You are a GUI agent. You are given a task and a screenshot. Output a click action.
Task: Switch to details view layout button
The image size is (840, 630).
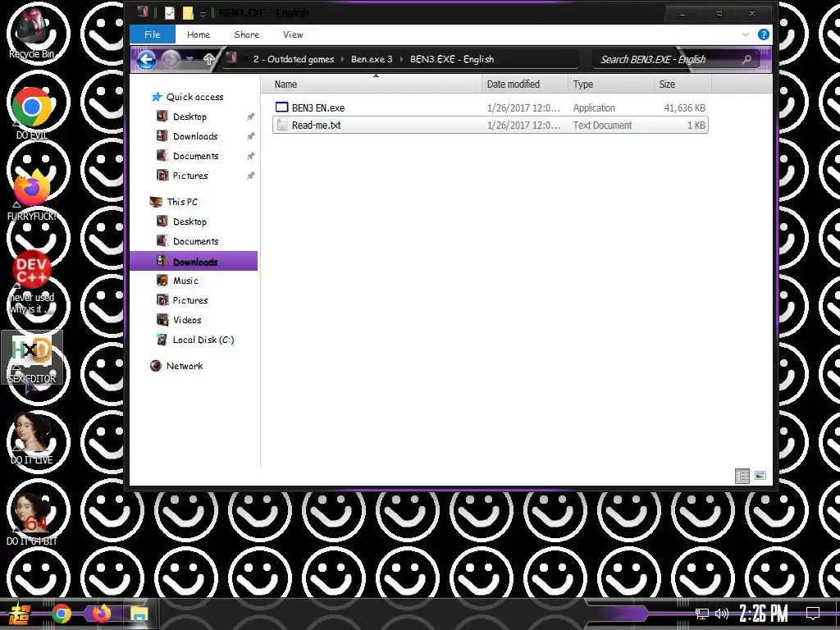click(x=742, y=476)
